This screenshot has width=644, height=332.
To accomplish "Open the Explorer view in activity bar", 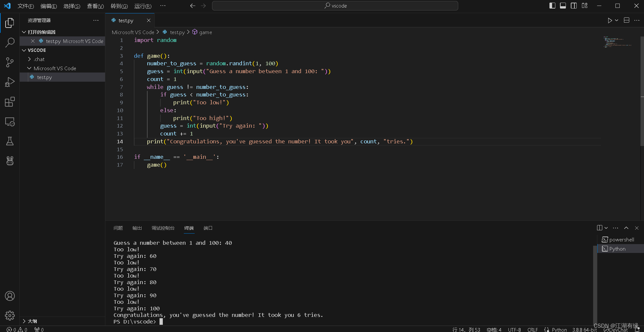I will (x=10, y=23).
